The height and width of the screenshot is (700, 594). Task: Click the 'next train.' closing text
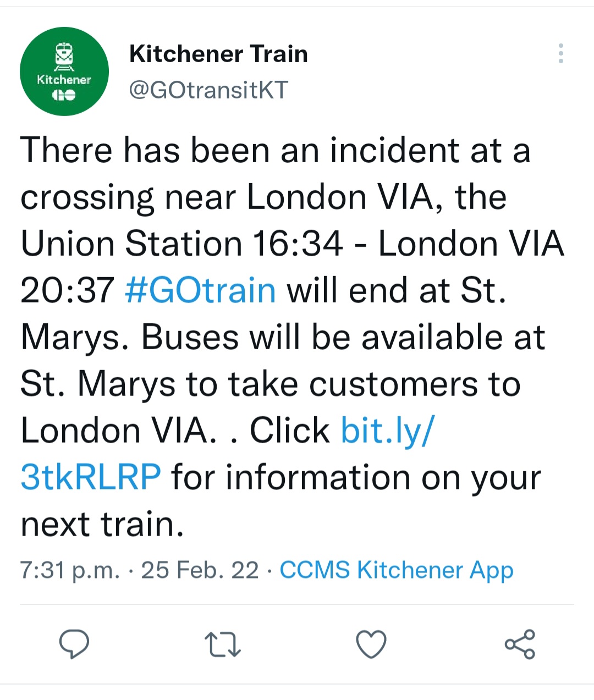pyautogui.click(x=102, y=524)
